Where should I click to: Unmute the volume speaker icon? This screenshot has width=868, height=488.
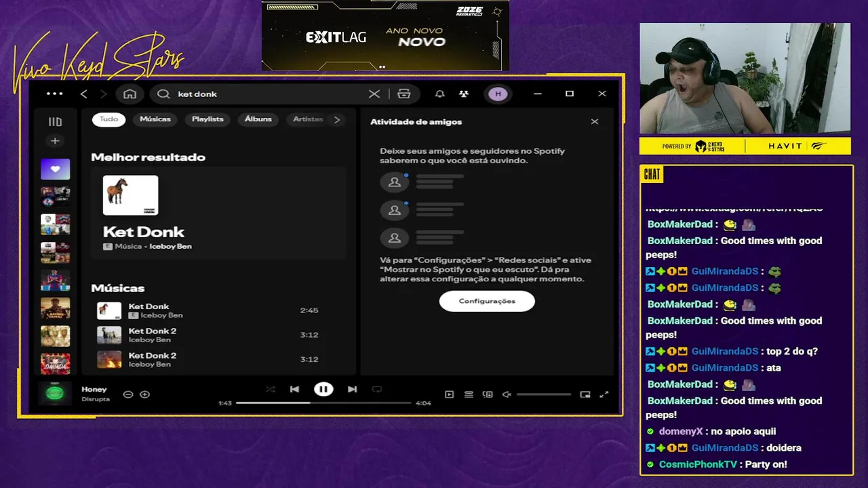coord(506,394)
